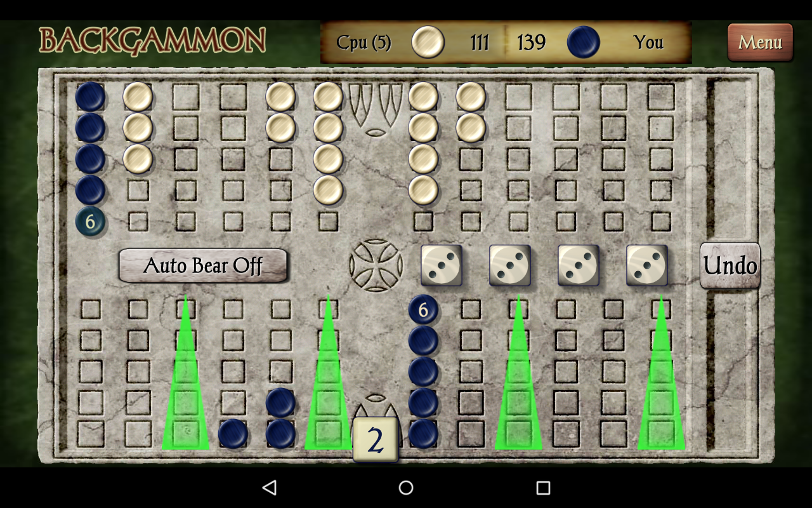Select the first die showing three
Screen dimensions: 812x508
(x=442, y=265)
